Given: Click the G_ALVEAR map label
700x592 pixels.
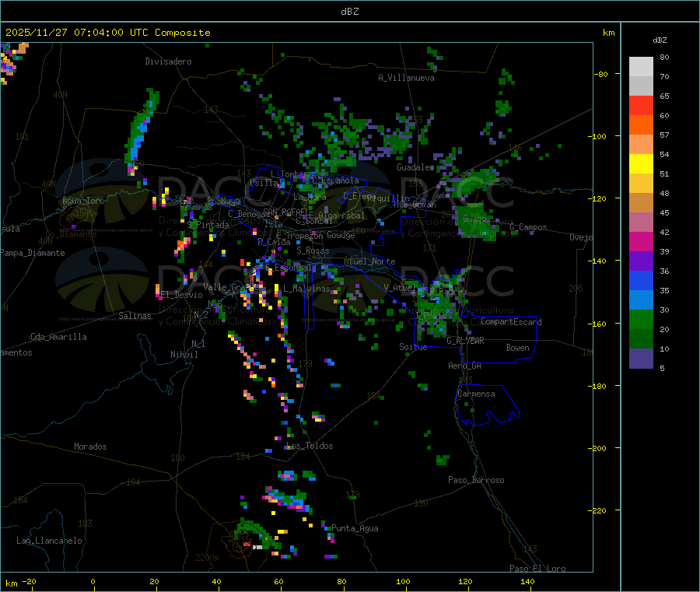Looking at the screenshot, I should pyautogui.click(x=465, y=341).
